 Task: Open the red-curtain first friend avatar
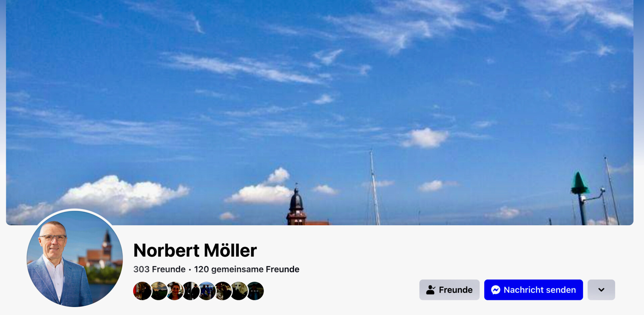142,291
